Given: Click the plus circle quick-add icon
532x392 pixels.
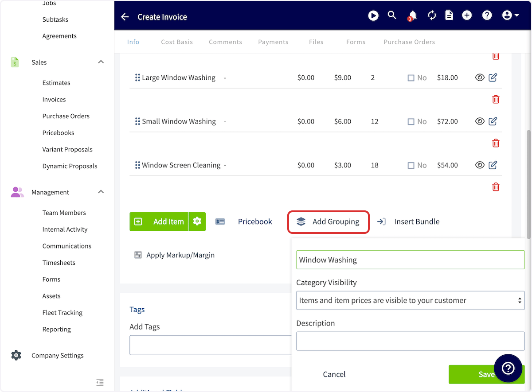Looking at the screenshot, I should tap(467, 16).
